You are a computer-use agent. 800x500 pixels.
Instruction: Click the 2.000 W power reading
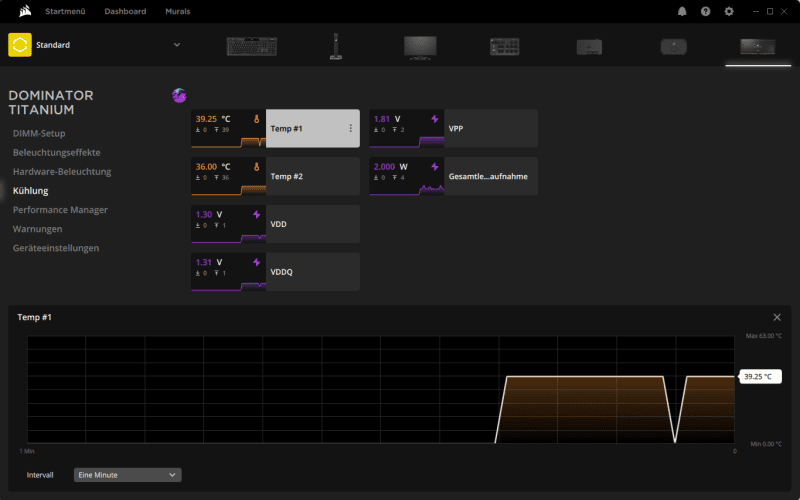coord(391,167)
